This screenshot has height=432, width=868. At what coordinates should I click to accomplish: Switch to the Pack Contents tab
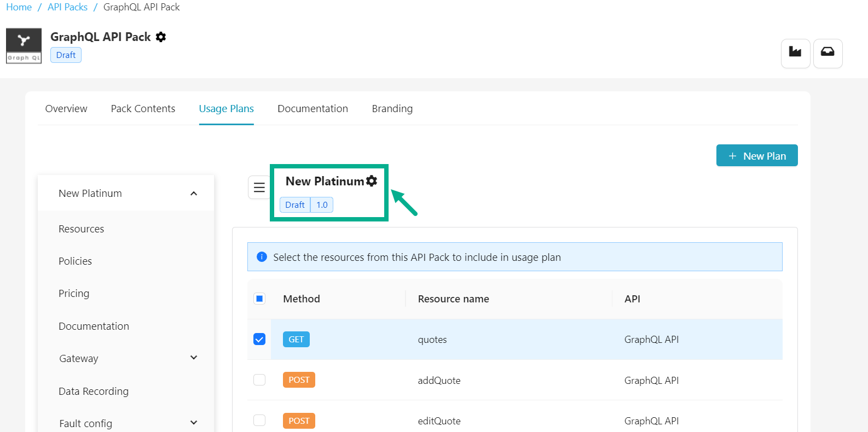tap(143, 109)
